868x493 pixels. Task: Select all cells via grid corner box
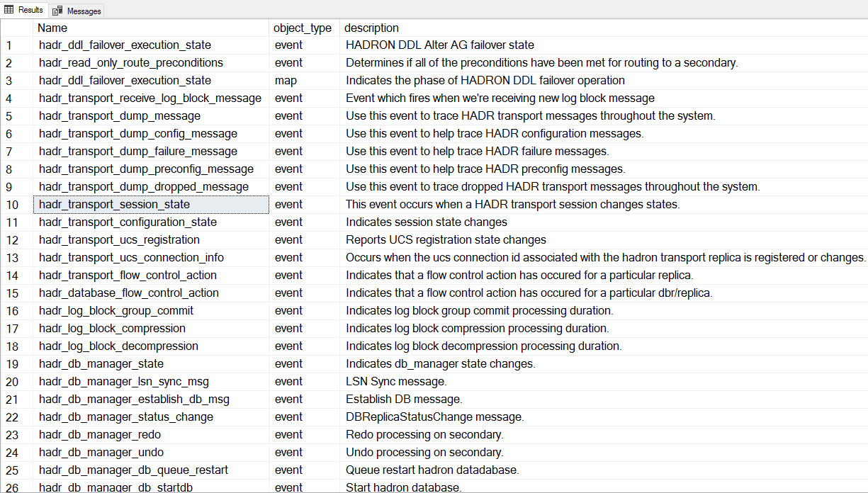tap(16, 28)
